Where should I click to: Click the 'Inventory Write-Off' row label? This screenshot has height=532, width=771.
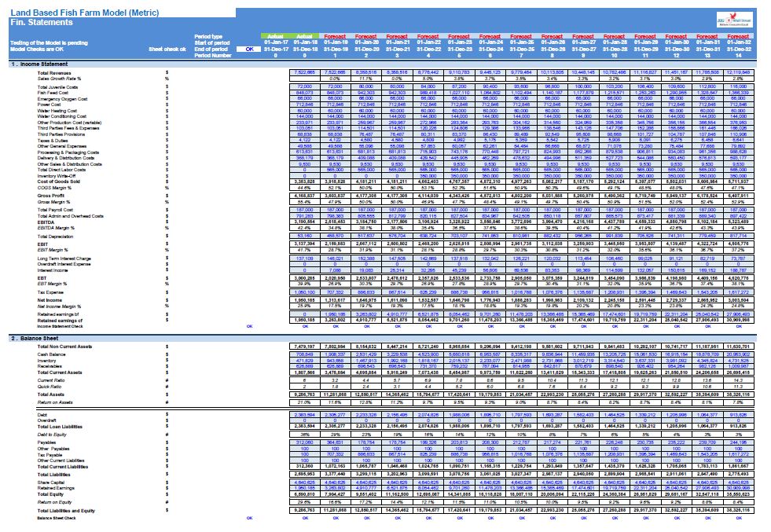pos(57,175)
